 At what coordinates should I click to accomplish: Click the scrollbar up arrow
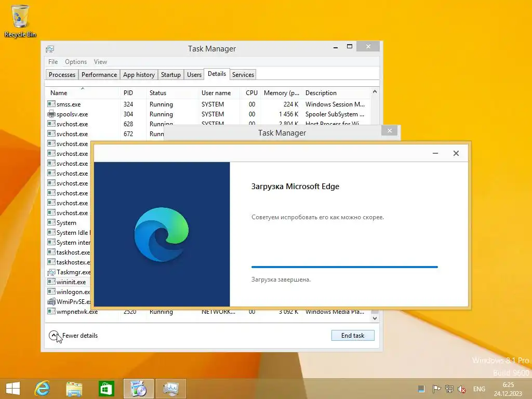(x=375, y=91)
